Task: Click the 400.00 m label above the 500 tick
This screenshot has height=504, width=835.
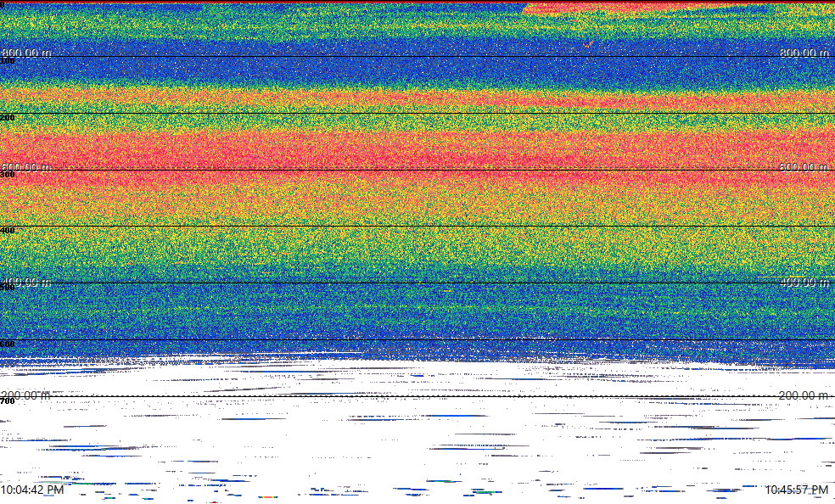Action: 26,282
